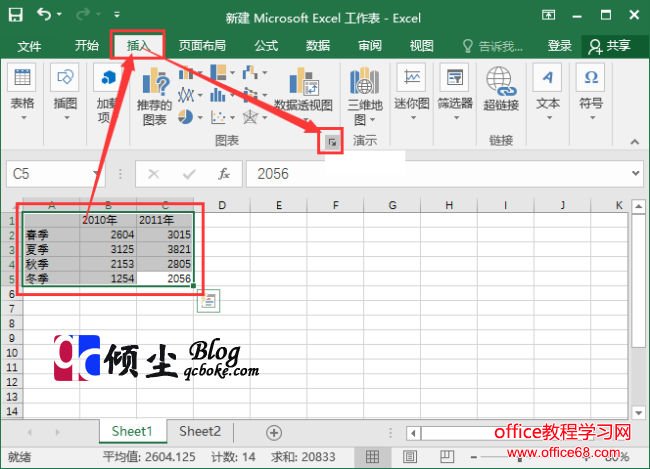Open the 文本 text group
This screenshot has height=469, width=650.
point(548,92)
